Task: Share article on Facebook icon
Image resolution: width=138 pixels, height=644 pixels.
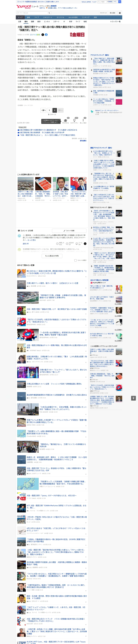Action: [x=46, y=35]
